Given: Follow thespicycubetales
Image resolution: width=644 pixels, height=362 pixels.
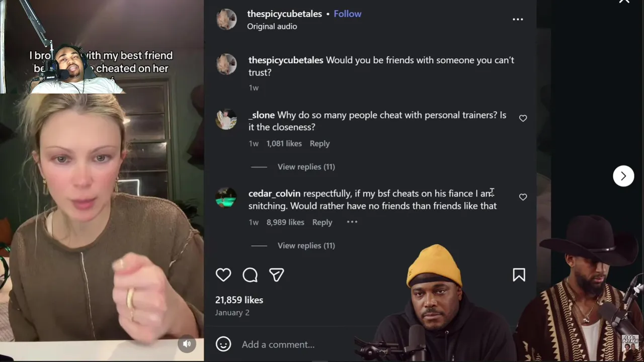Looking at the screenshot, I should pyautogui.click(x=347, y=14).
